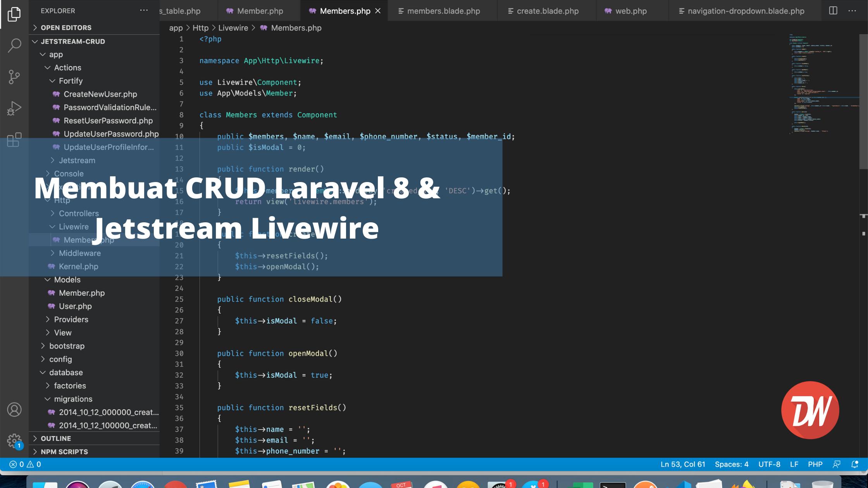868x488 pixels.
Task: Expand the Controllers folder
Action: pos(94,213)
